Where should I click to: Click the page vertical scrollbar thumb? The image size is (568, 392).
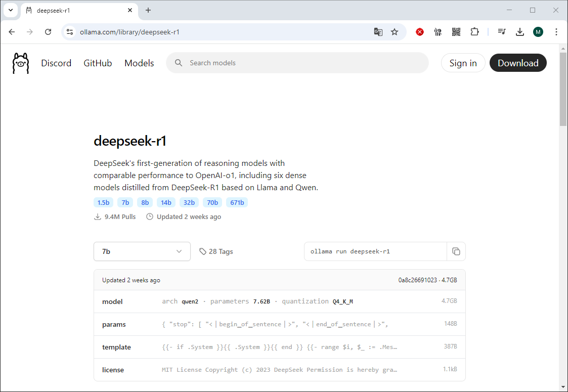point(563,89)
